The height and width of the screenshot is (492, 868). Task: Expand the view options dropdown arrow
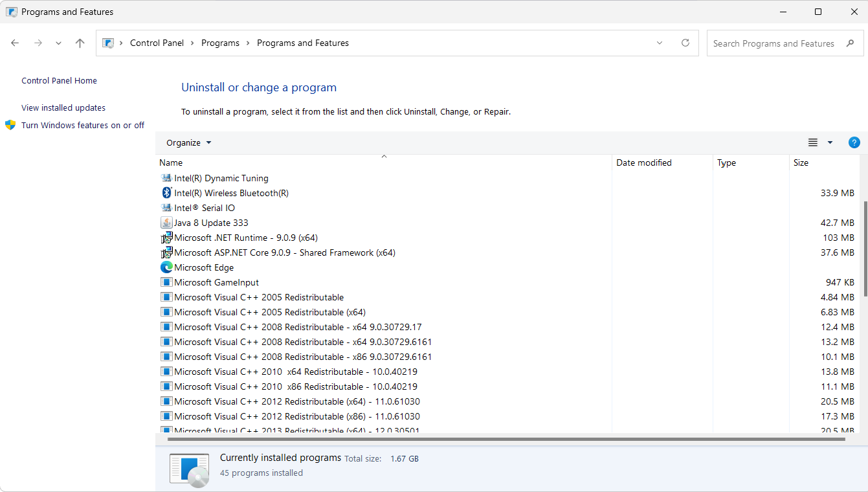pyautogui.click(x=830, y=142)
